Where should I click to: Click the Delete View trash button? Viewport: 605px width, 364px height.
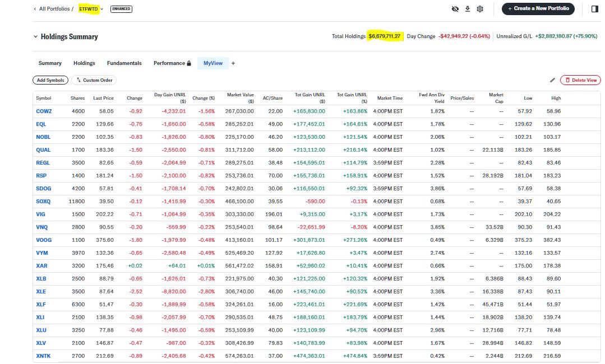coord(580,81)
